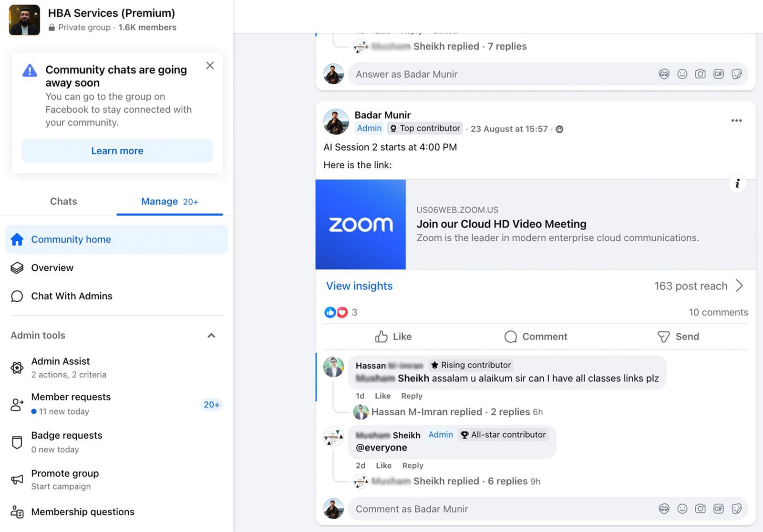Switch to the Chats tab
Screen dimensions: 763x532
63,202
